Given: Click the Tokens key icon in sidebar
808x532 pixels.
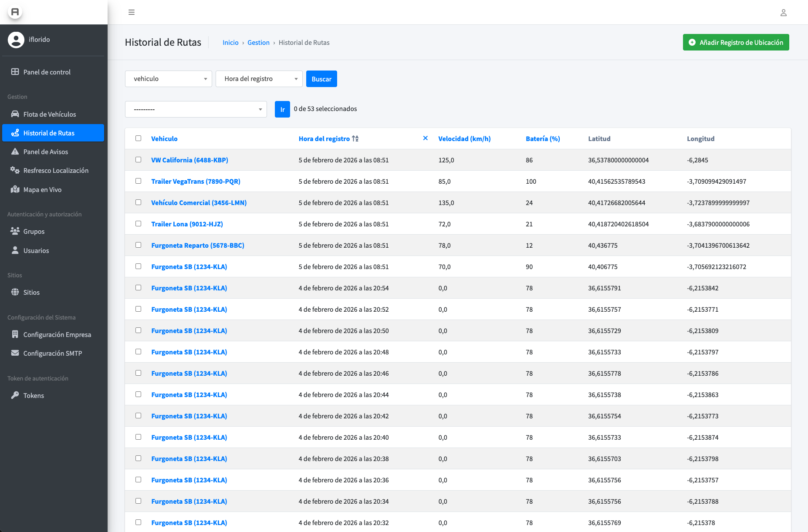Looking at the screenshot, I should click(x=15, y=395).
